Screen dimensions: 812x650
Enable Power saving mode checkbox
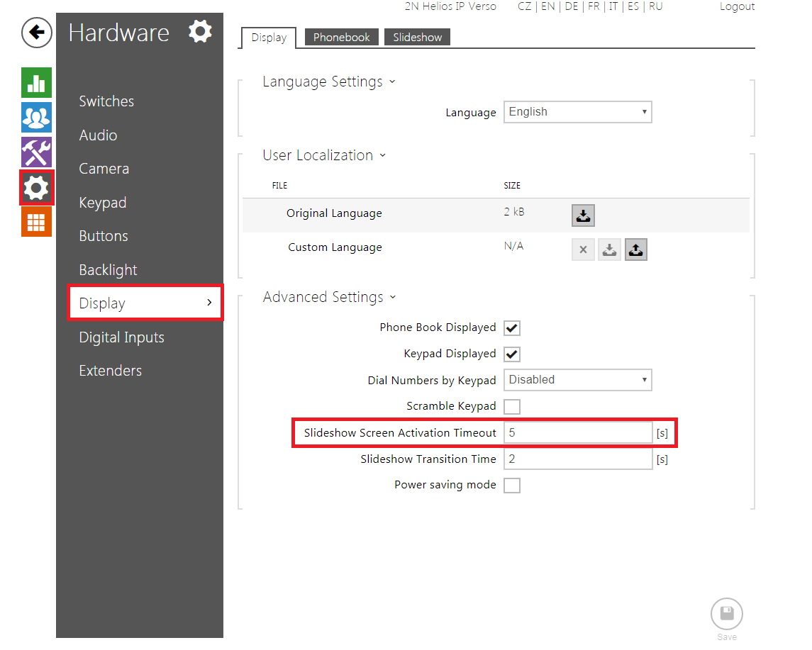[511, 486]
